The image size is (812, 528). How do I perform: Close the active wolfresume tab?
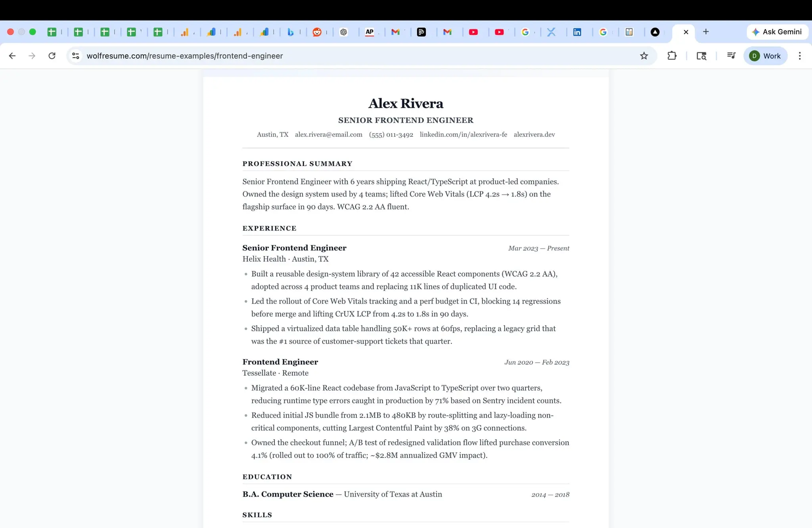[x=686, y=32]
